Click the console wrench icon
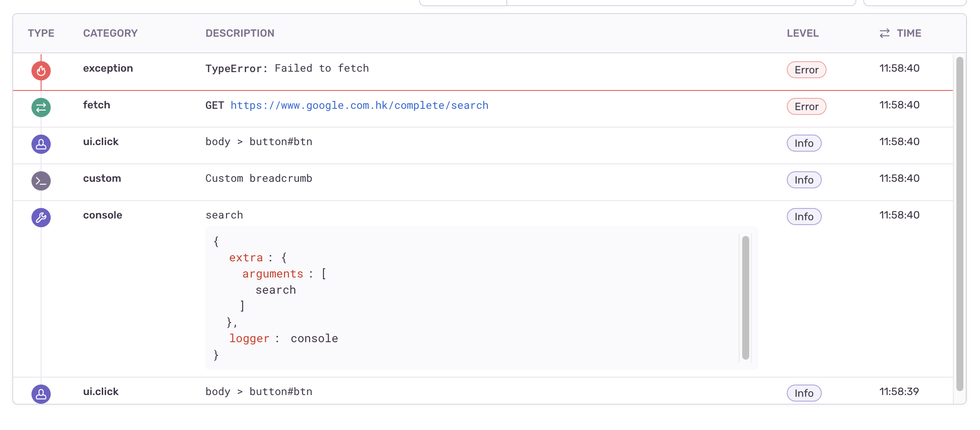 pos(41,218)
